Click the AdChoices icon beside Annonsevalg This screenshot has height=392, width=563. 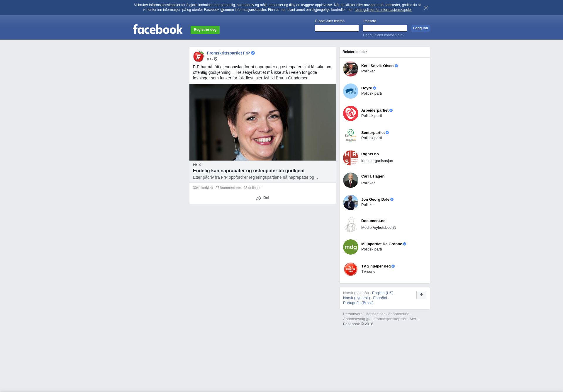point(368,319)
